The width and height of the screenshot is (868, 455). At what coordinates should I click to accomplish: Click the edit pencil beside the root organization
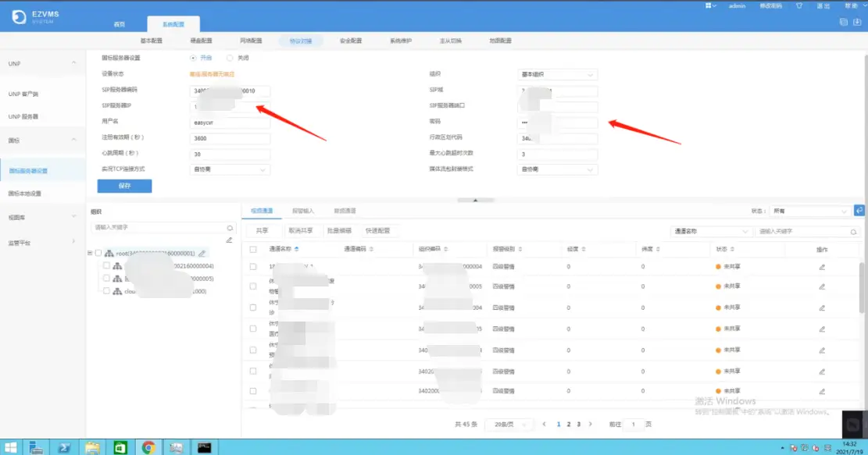pyautogui.click(x=202, y=253)
